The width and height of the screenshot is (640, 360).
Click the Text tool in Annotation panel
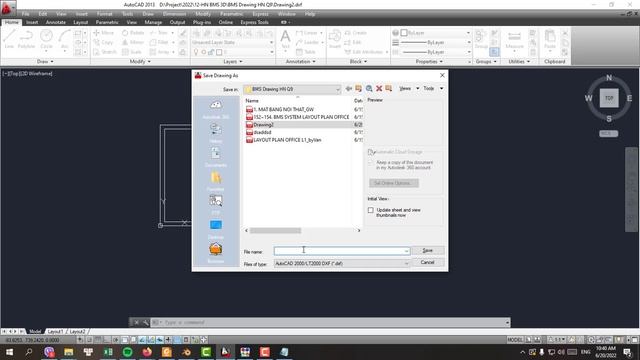click(285, 39)
